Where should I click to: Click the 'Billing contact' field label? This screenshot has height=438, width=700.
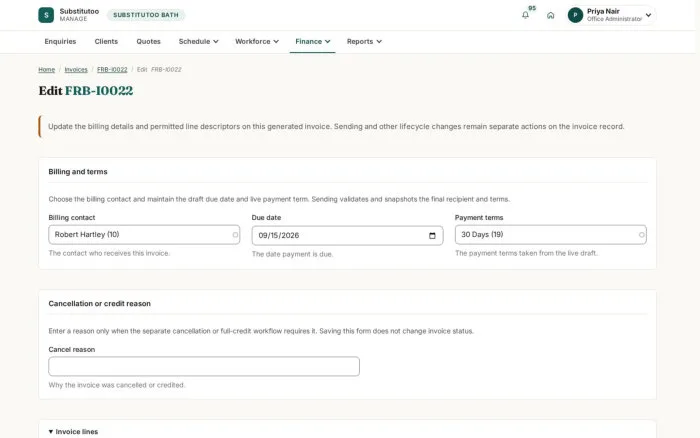click(71, 217)
